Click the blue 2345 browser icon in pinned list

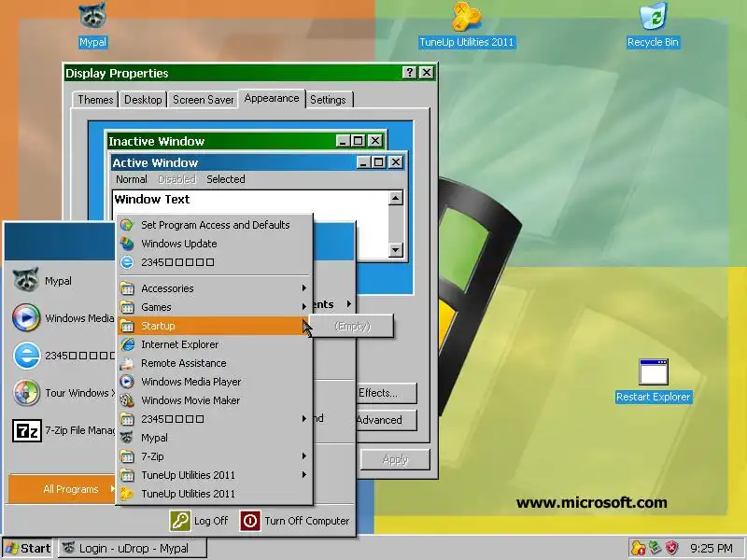pos(26,356)
